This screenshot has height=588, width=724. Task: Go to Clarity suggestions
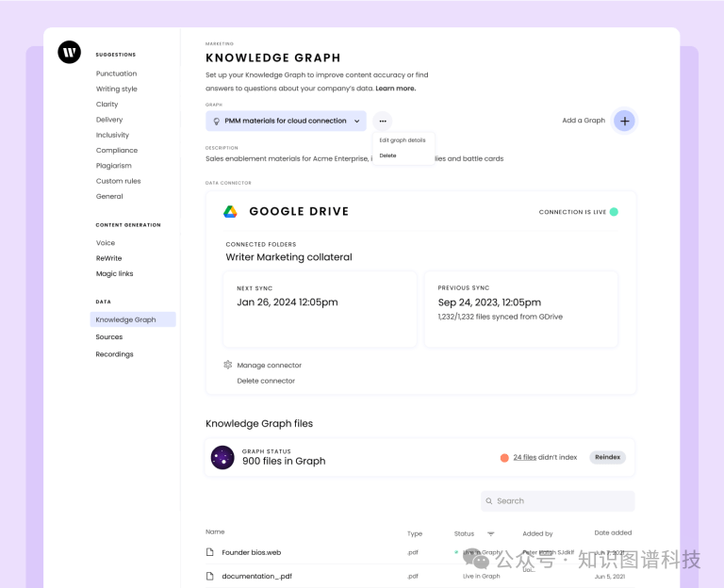pyautogui.click(x=107, y=105)
